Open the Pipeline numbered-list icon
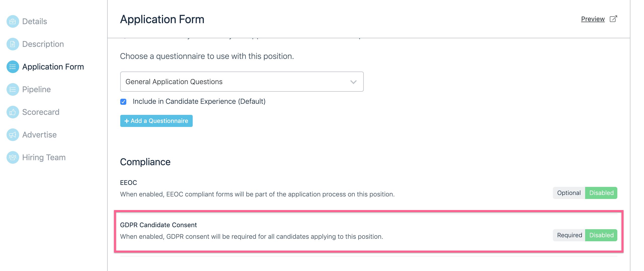The width and height of the screenshot is (644, 271). [13, 89]
